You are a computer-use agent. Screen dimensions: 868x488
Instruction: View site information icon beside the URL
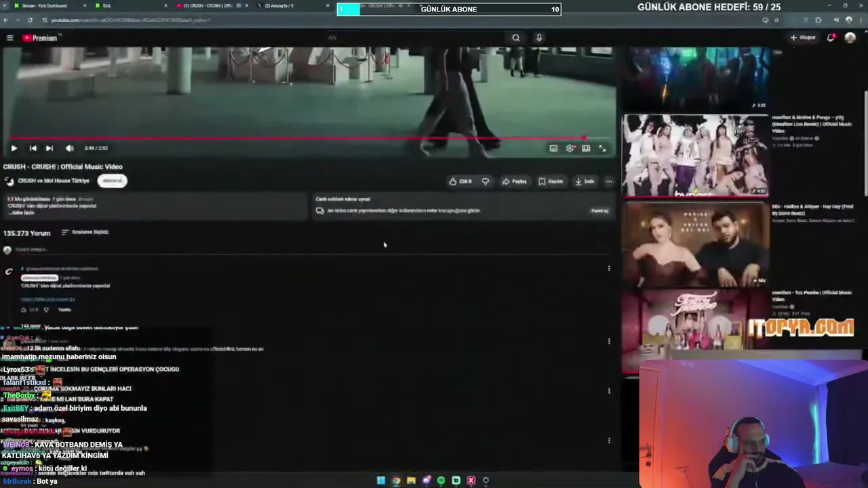point(45,20)
